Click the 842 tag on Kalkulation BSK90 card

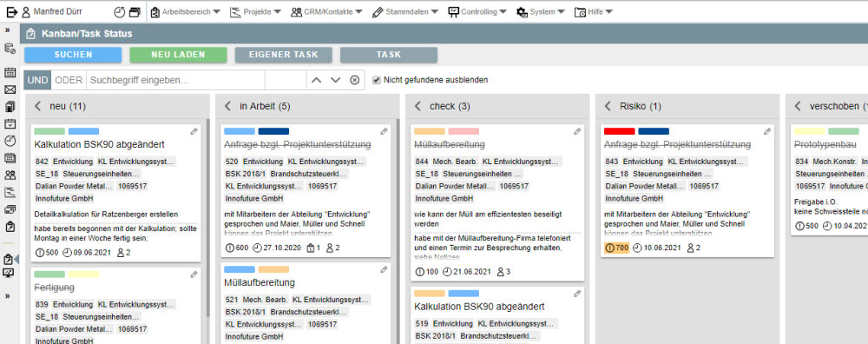[42, 162]
